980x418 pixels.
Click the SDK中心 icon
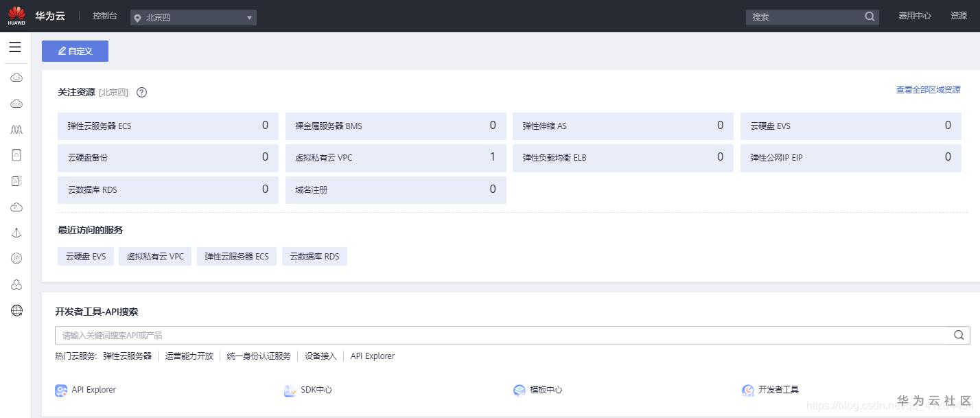(x=290, y=391)
